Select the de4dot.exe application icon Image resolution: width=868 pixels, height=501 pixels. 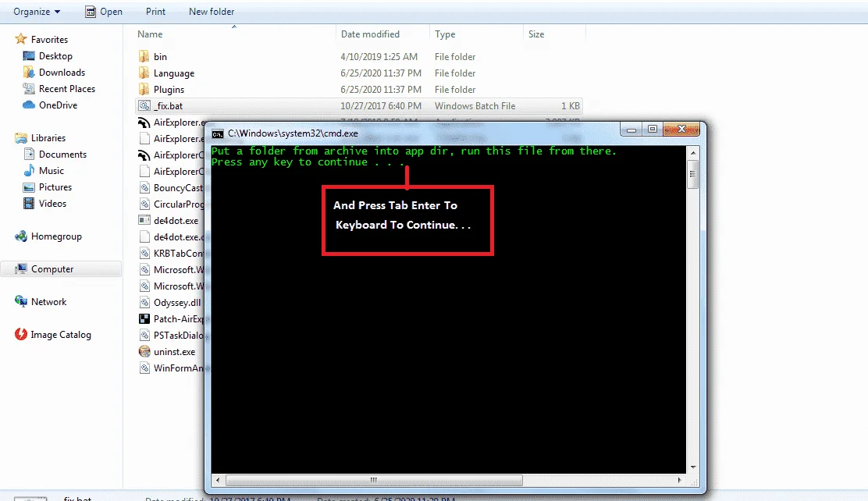pyautogui.click(x=144, y=220)
